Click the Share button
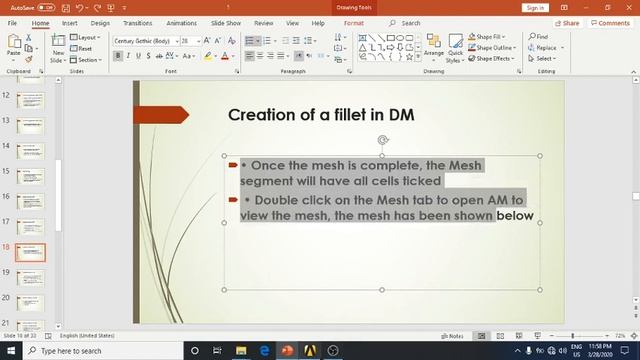This screenshot has width=640, height=360. (567, 23)
